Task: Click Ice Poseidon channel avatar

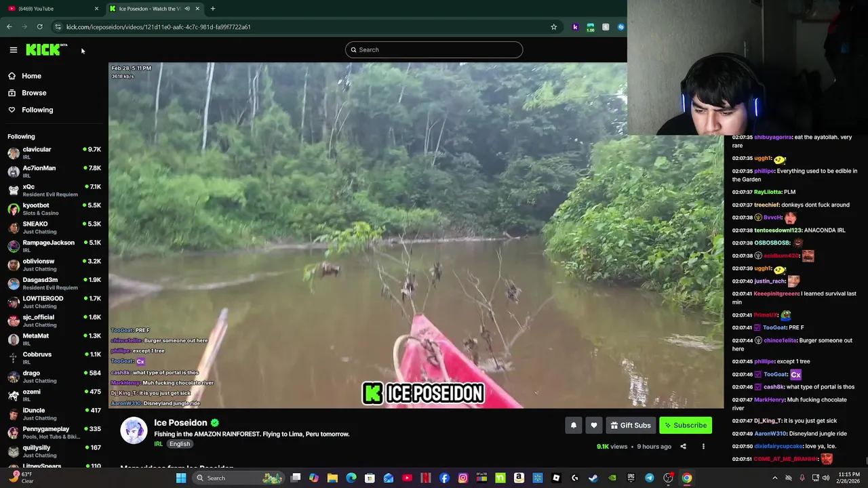Action: (x=134, y=430)
